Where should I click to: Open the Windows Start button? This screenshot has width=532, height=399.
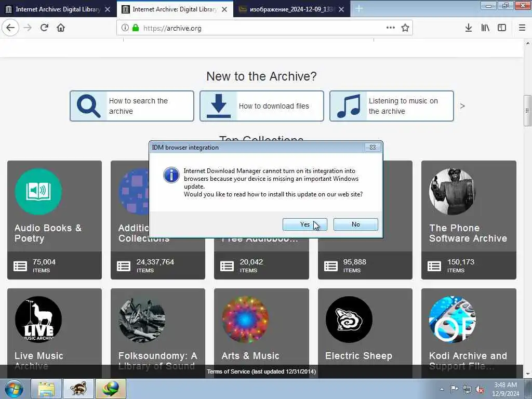click(14, 389)
